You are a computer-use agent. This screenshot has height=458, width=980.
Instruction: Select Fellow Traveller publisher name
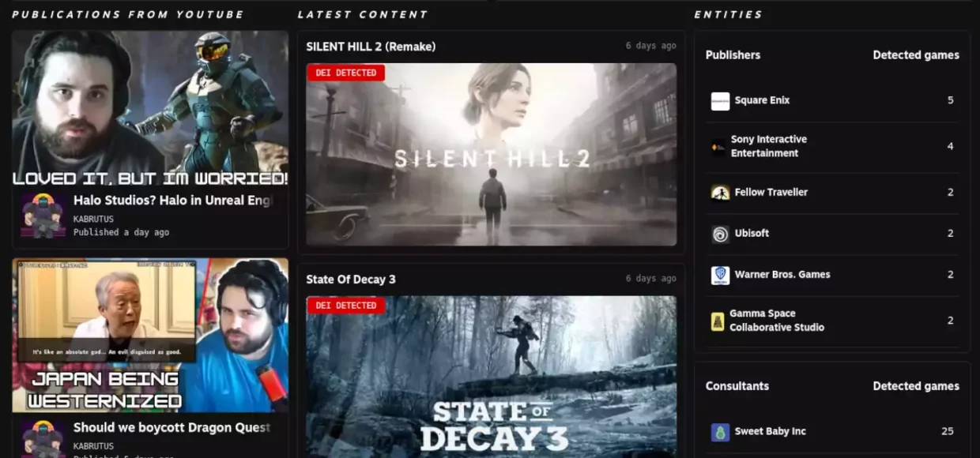(771, 192)
